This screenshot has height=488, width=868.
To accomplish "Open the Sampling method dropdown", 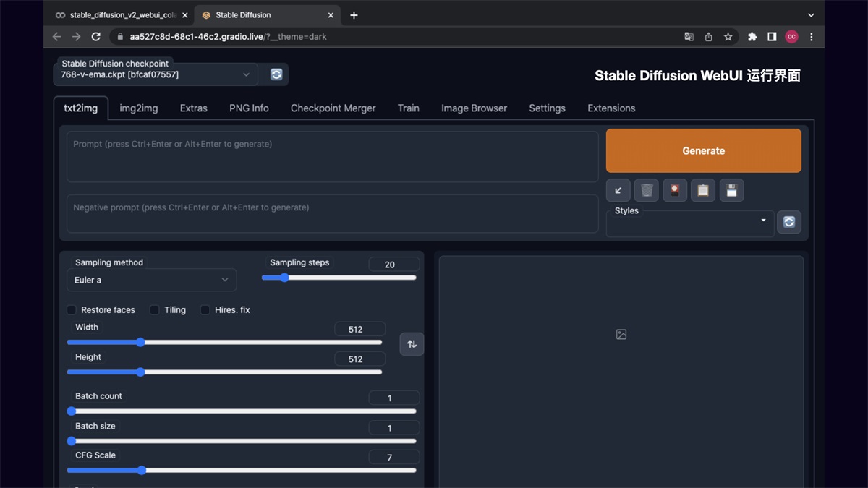I will 151,280.
